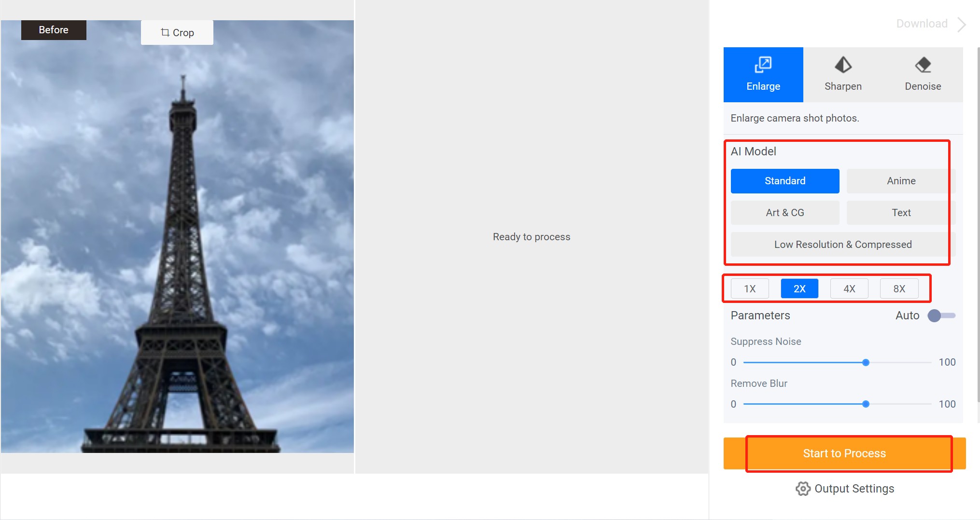This screenshot has height=520, width=980.
Task: Click the Sharpen diamond icon
Action: click(x=843, y=65)
